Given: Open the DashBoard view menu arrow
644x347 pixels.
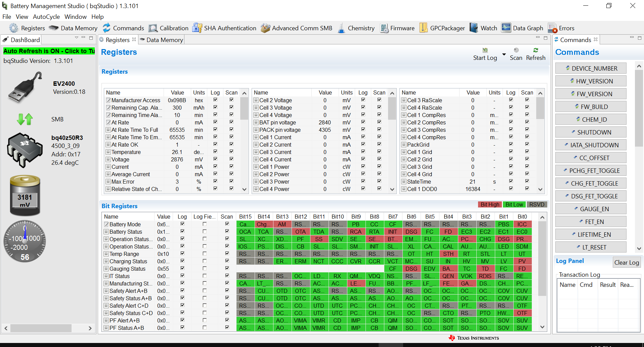Looking at the screenshot, I should (77, 38).
